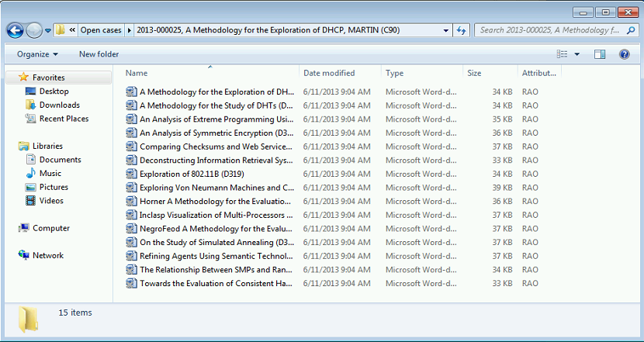This screenshot has width=644, height=342.
Task: Sort by the Date modified column header
Action: 329,73
